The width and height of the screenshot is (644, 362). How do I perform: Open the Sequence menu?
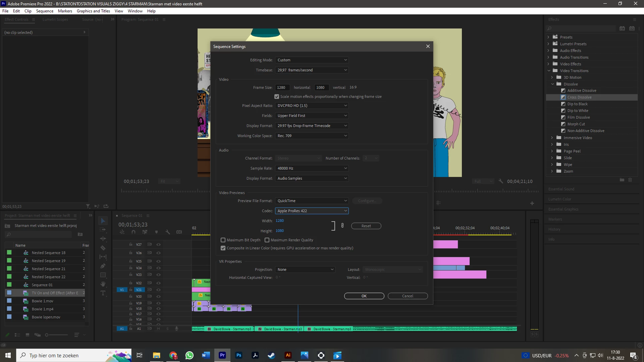[45, 11]
